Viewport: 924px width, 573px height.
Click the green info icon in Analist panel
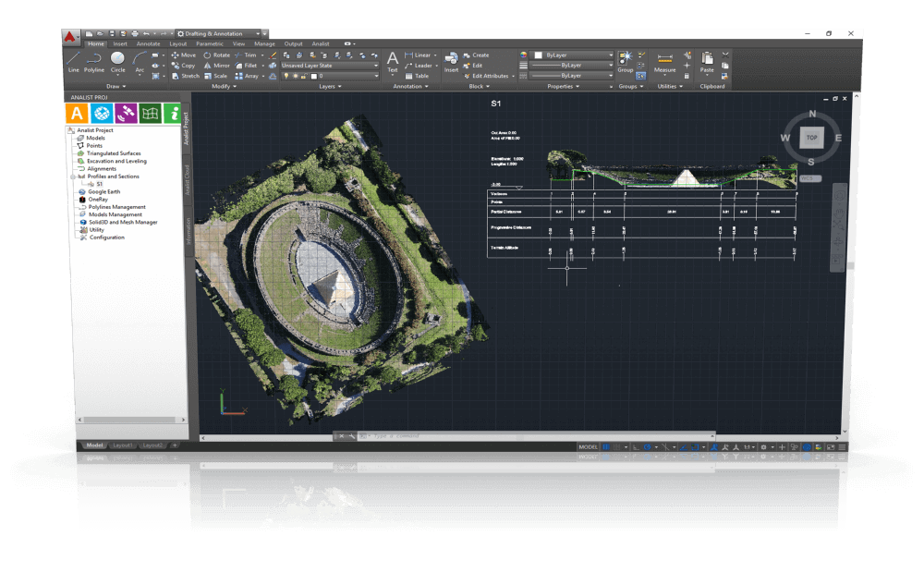point(173,113)
